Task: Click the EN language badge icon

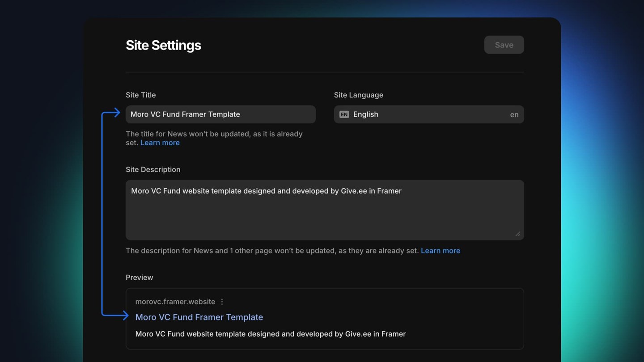Action: 344,114
